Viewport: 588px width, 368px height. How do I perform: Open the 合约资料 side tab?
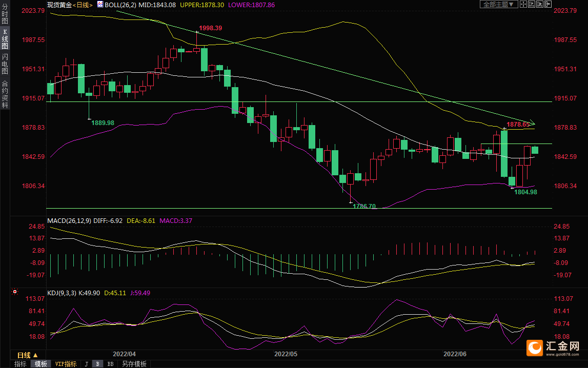tap(5, 94)
